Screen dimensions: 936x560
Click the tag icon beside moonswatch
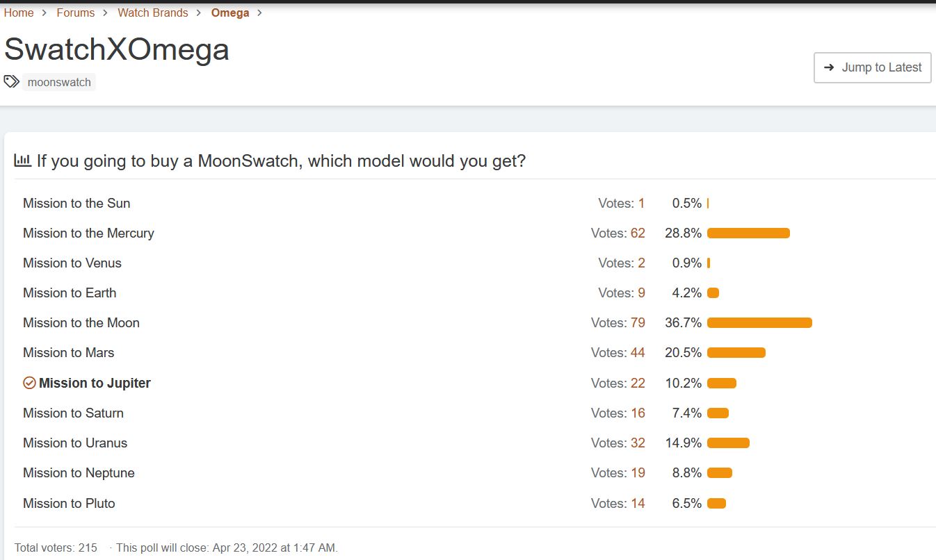11,81
